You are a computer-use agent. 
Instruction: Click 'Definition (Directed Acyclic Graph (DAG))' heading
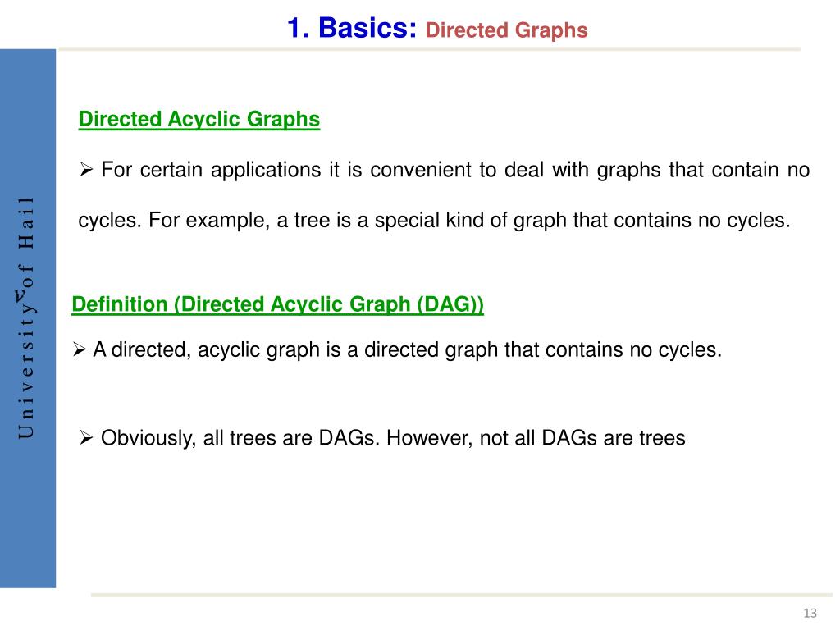pyautogui.click(x=277, y=304)
